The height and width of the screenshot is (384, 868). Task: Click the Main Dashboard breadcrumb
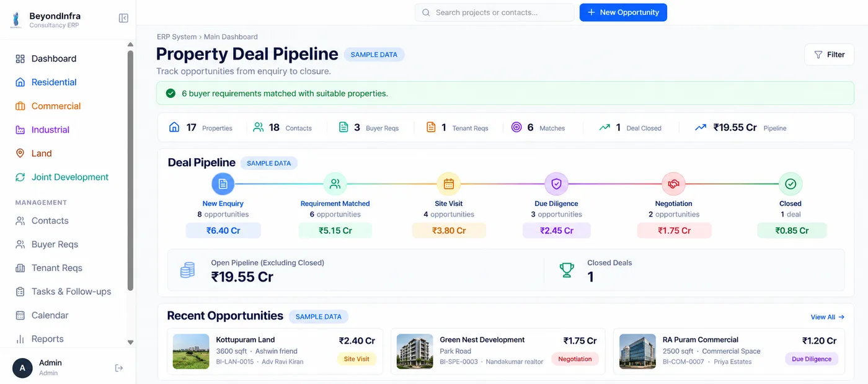click(231, 37)
